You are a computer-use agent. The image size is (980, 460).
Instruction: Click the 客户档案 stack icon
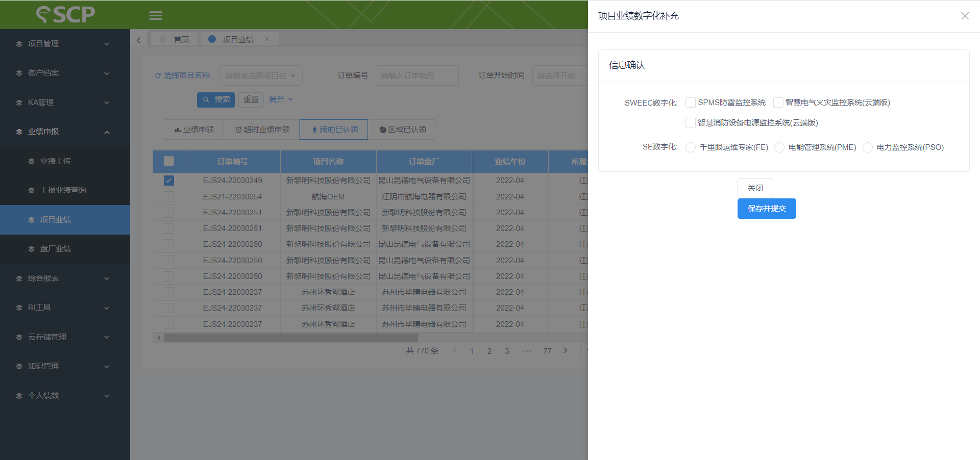19,73
